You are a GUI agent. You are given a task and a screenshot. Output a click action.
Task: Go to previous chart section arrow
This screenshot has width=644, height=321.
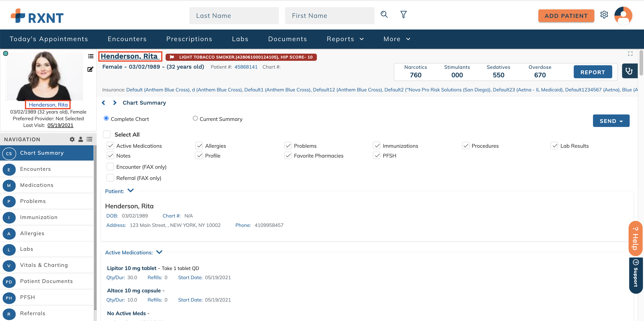(x=104, y=103)
